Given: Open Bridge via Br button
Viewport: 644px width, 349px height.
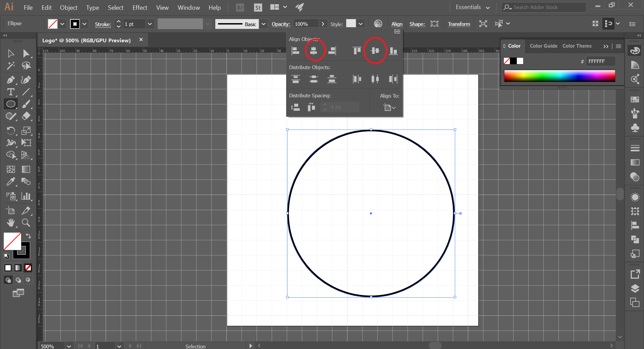Looking at the screenshot, I should 240,7.
